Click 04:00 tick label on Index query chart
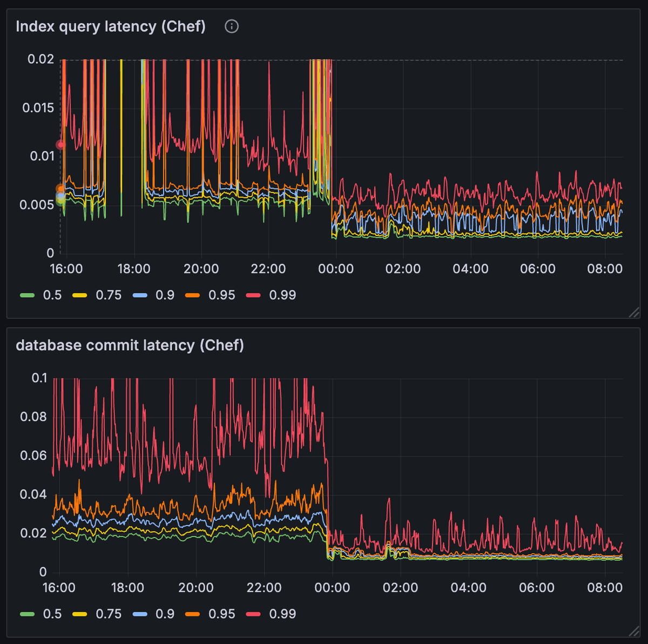Screen dimensions: 648x644 click(470, 269)
